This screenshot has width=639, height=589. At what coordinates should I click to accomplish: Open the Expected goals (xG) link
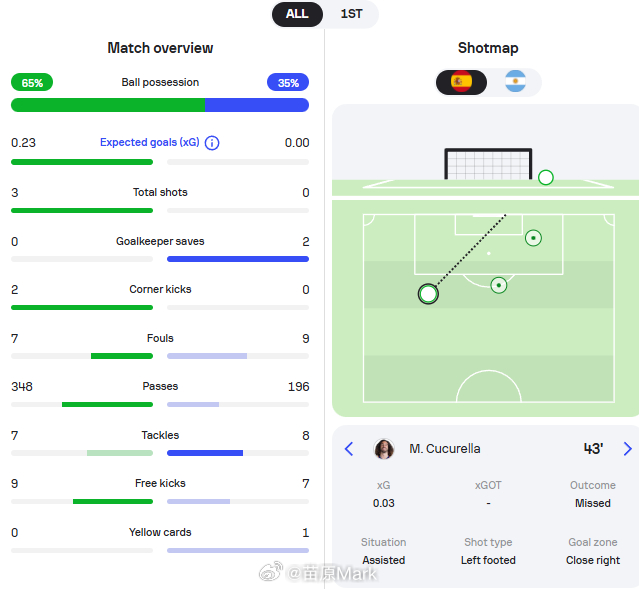150,142
